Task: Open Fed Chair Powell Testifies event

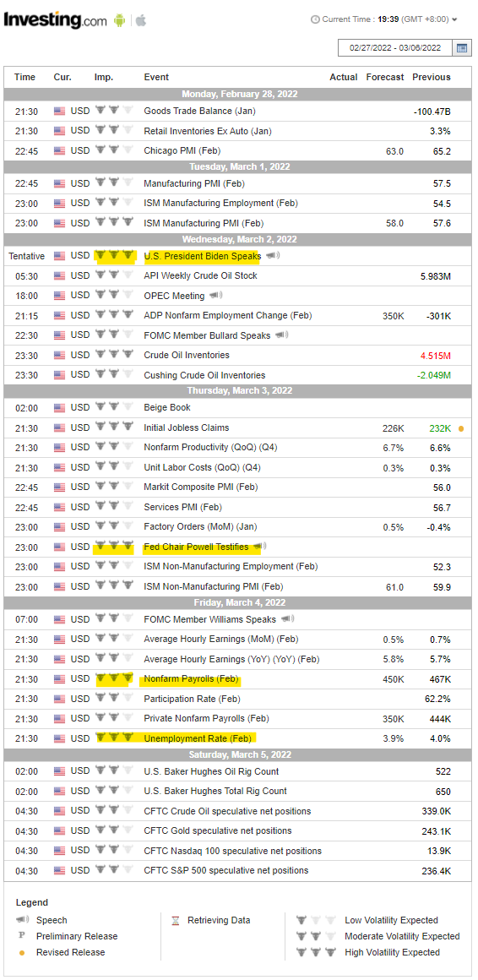Action: click(196, 547)
